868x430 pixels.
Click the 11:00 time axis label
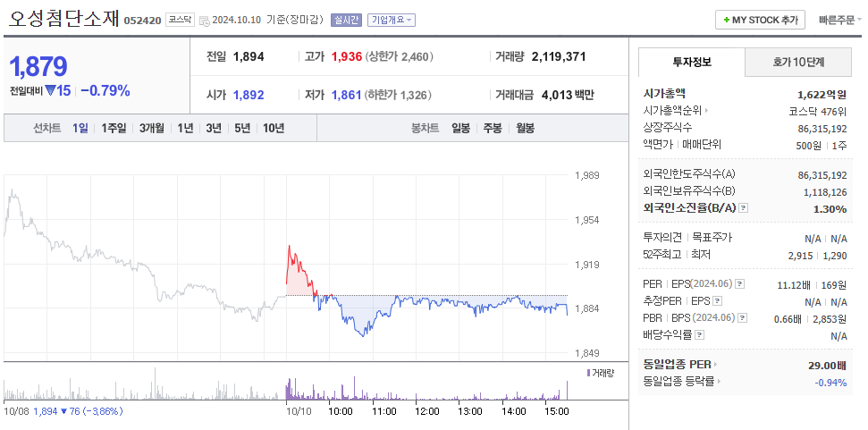383,411
